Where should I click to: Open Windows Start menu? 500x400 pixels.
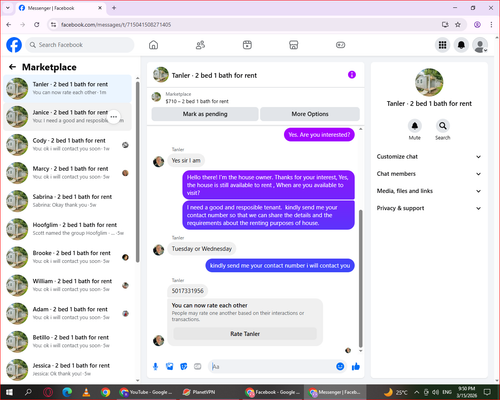click(x=9, y=392)
